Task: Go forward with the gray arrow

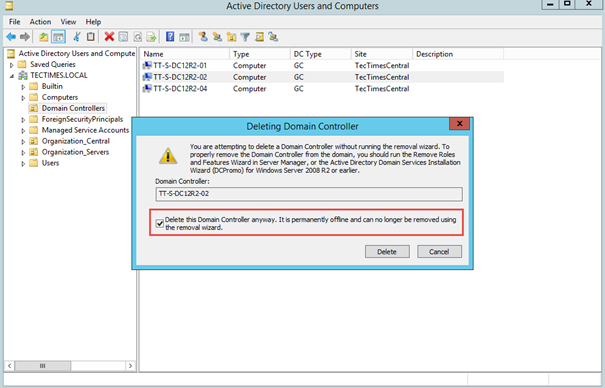Action: [x=25, y=37]
